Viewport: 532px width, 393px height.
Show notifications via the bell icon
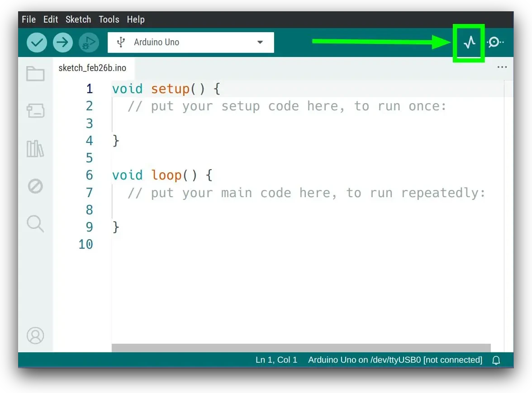point(496,360)
